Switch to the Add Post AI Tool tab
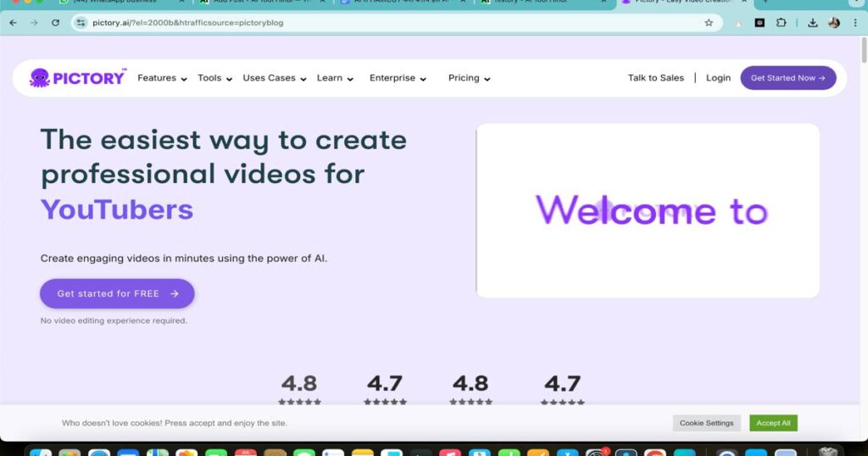The image size is (868, 456). tap(263, 3)
